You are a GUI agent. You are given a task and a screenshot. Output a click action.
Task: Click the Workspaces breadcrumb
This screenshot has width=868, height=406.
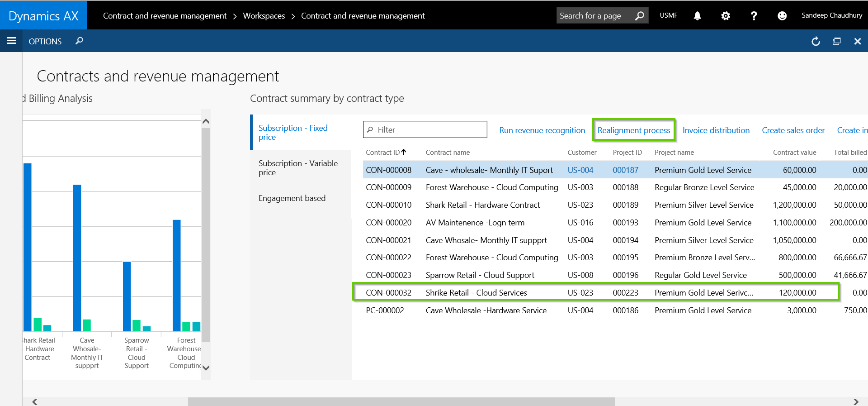[264, 16]
